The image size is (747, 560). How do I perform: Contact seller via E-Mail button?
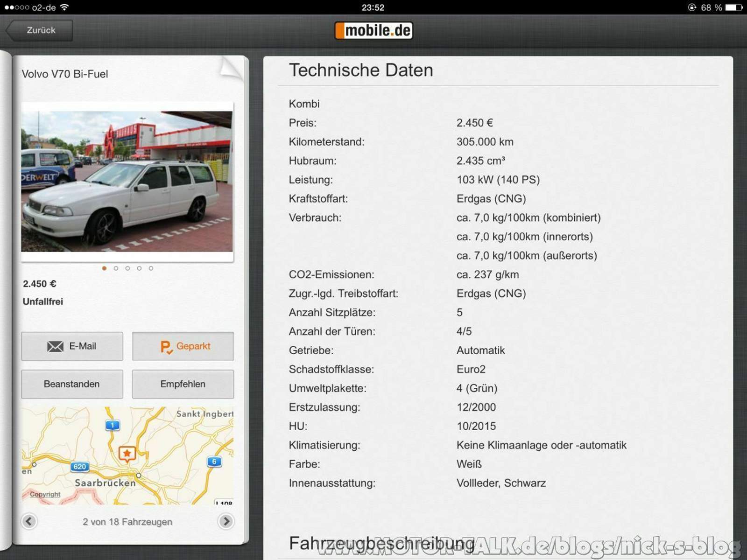point(72,346)
